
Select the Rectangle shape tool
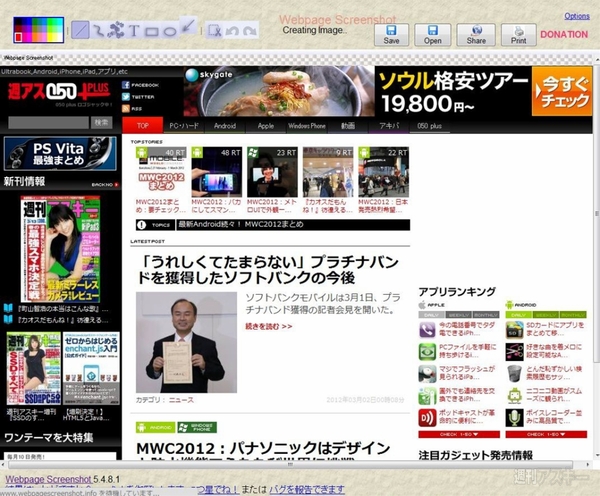(152, 31)
